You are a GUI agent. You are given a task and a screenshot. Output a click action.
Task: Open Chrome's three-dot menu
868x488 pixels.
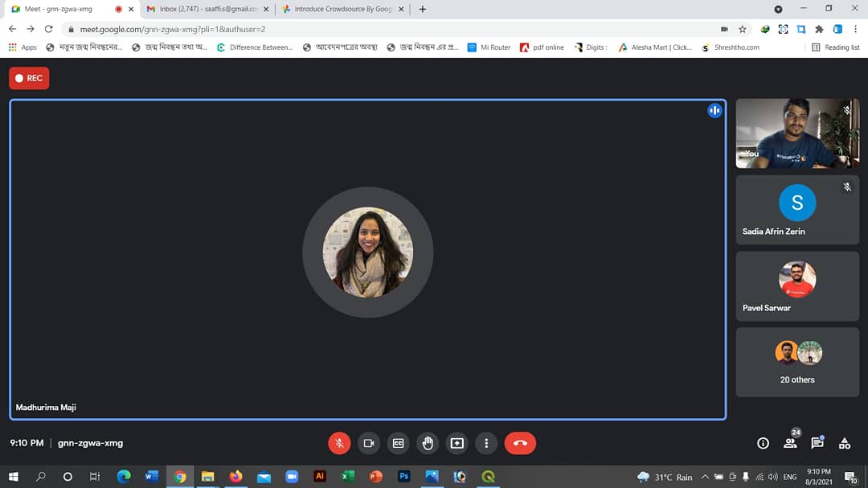[x=855, y=29]
